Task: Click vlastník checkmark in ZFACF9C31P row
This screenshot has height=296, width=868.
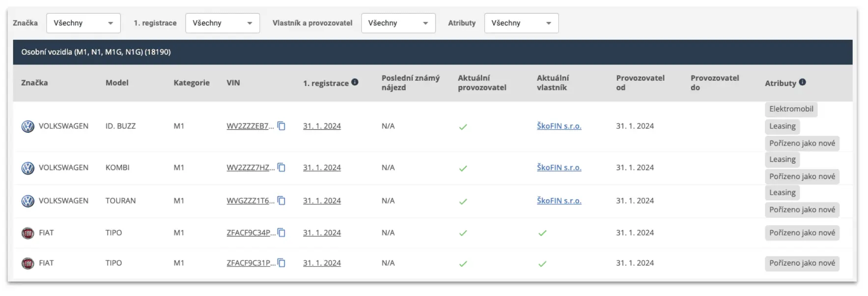Action: (542, 264)
